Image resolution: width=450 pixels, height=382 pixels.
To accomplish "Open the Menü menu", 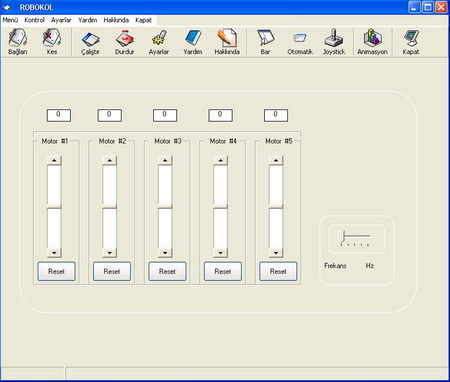I will coord(10,20).
